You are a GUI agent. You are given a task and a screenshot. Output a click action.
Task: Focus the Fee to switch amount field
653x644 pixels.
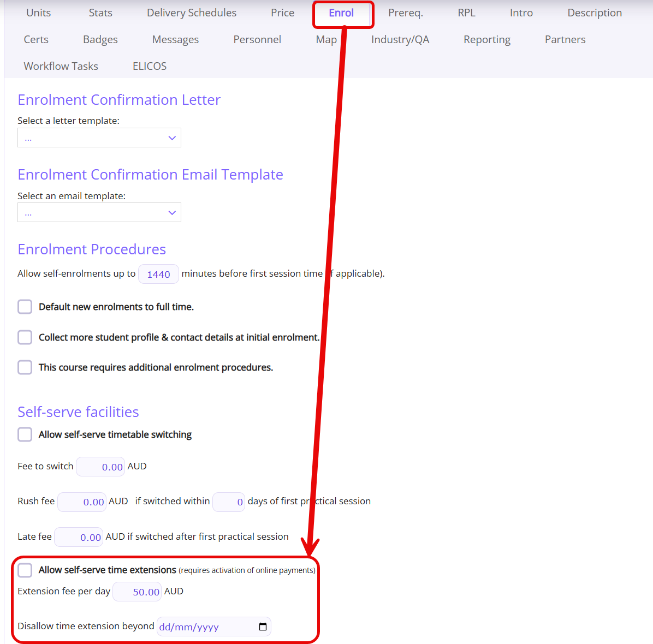coord(100,467)
